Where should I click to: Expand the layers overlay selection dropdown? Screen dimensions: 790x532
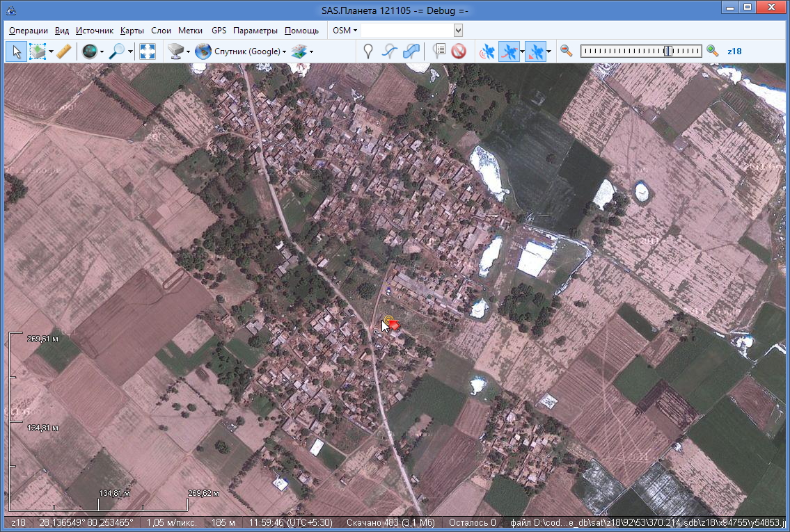311,51
